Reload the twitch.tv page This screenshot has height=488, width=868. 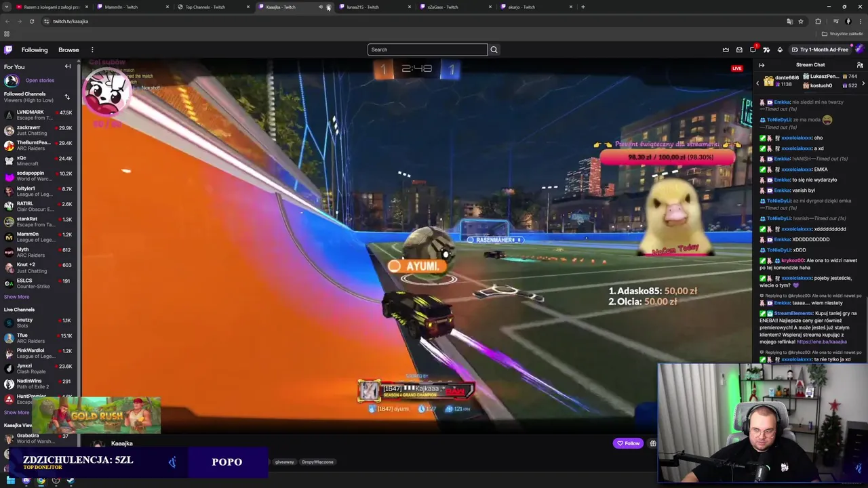31,21
